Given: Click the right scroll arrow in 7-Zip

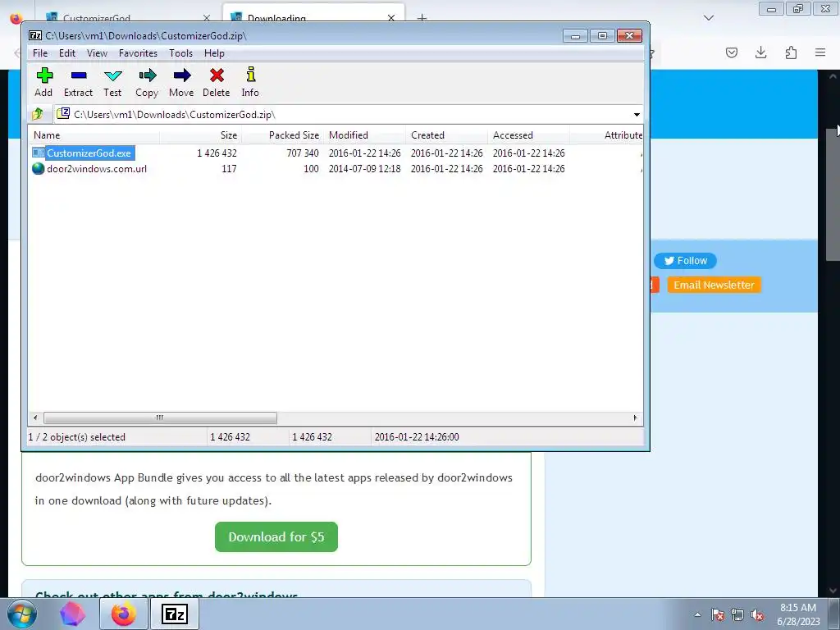Looking at the screenshot, I should point(636,418).
